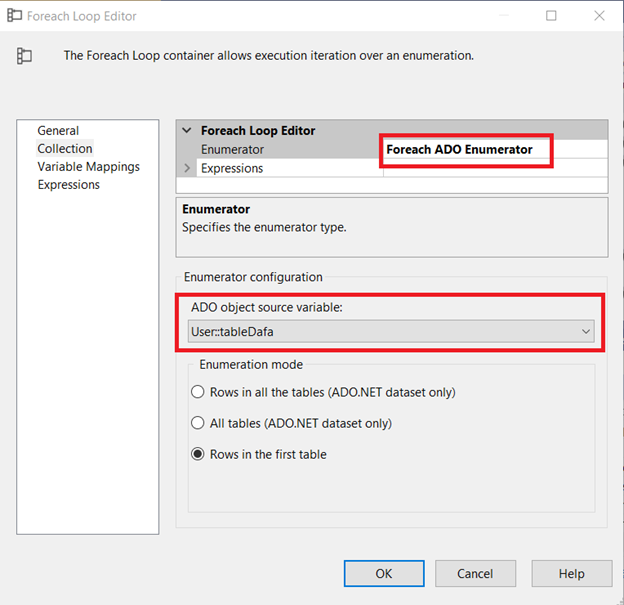Image resolution: width=624 pixels, height=605 pixels.
Task: Click the empty Expressions value cell
Action: [x=495, y=168]
